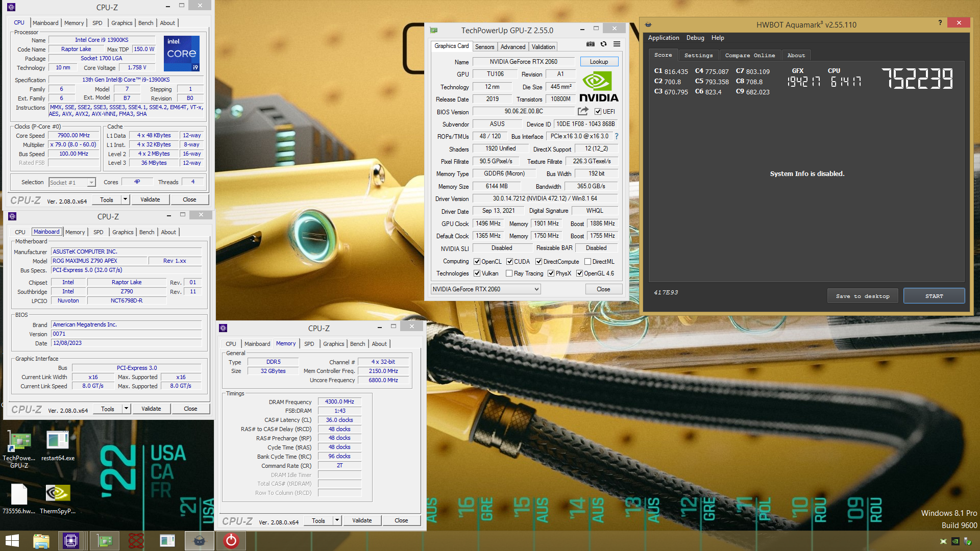Take a screenshot with the GPU-Z camera icon

pyautogui.click(x=590, y=44)
